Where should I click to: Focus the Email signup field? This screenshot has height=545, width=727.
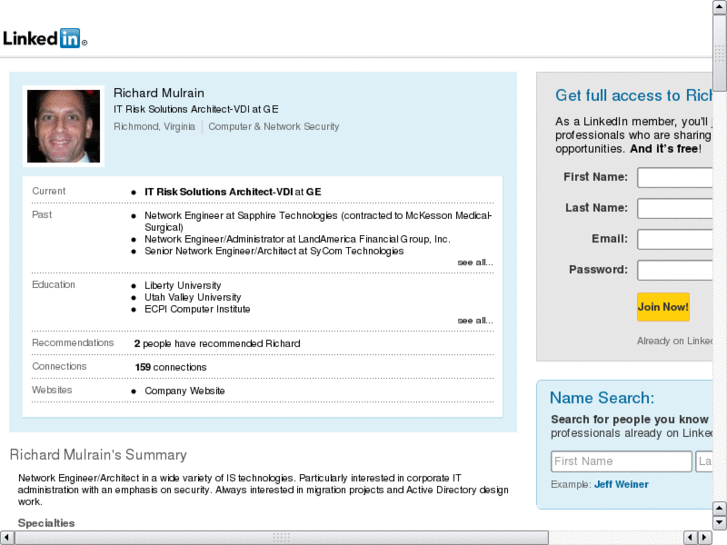coord(675,239)
